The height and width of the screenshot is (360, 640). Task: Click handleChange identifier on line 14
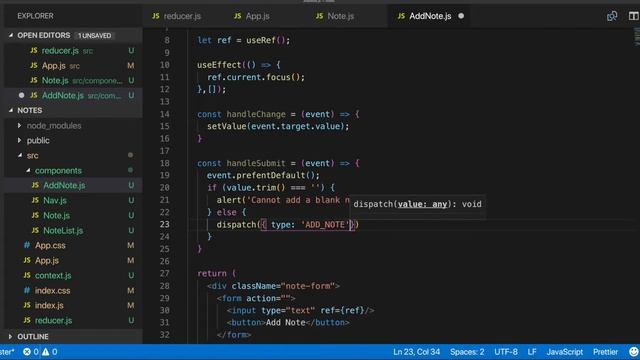click(256, 114)
